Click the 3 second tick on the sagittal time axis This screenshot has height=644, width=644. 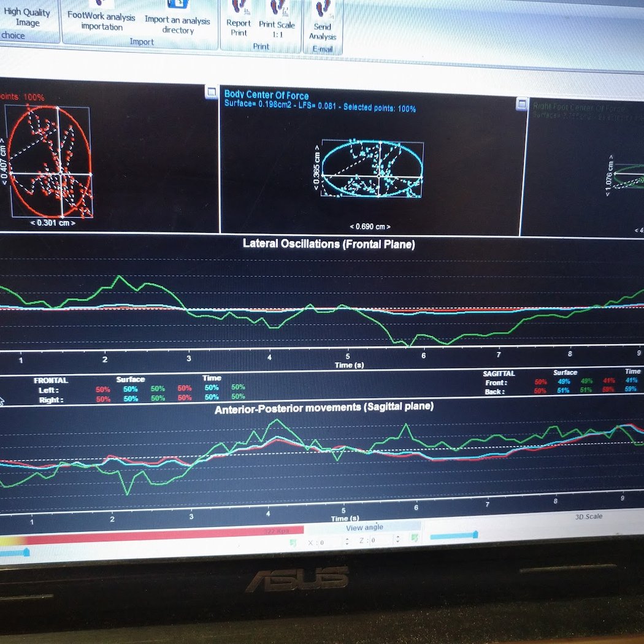click(191, 516)
